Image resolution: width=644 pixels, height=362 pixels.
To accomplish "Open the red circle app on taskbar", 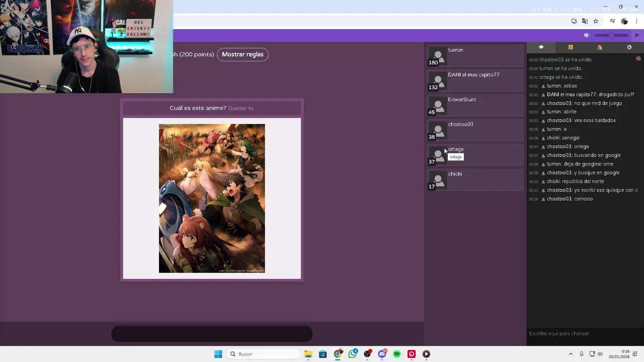I will (412, 354).
